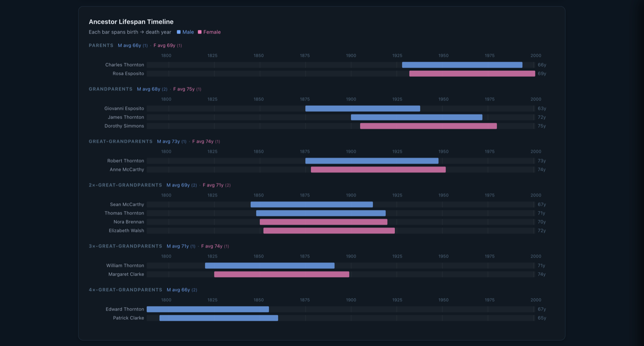Click the 3×-GREAT-GRANDPARENTS section heading

click(126, 247)
